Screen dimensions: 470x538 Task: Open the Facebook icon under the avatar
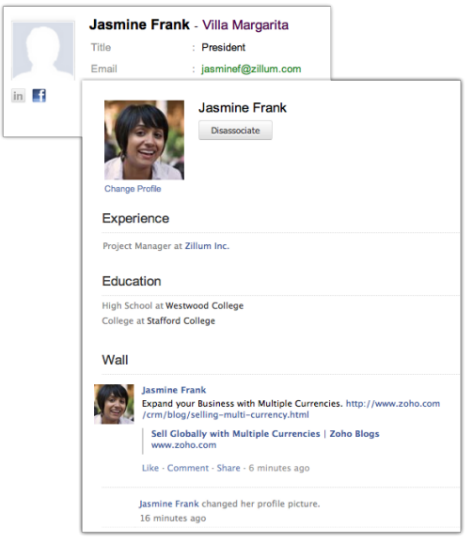39,95
